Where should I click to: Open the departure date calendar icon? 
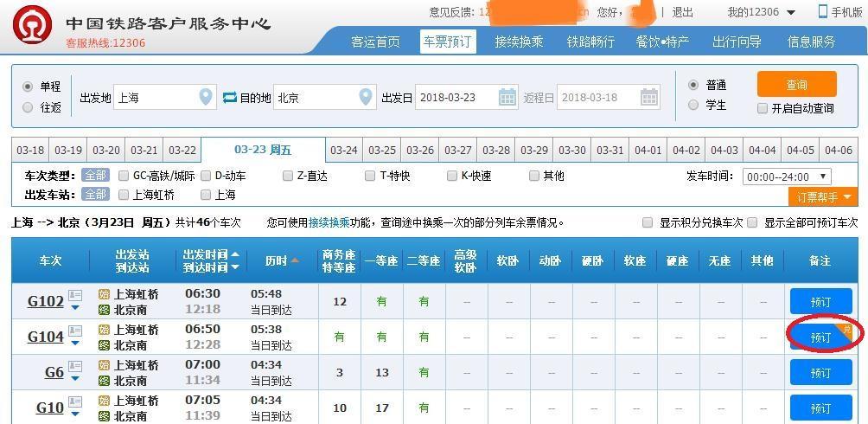pos(507,98)
